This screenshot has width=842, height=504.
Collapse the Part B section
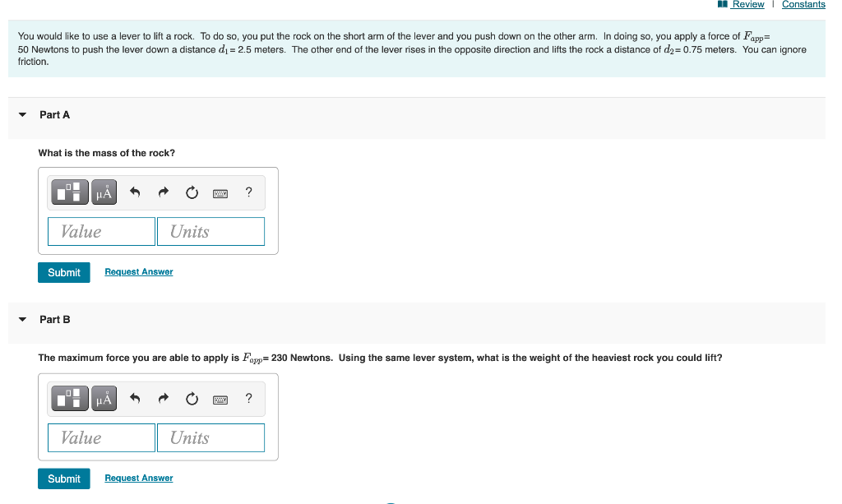pyautogui.click(x=22, y=320)
